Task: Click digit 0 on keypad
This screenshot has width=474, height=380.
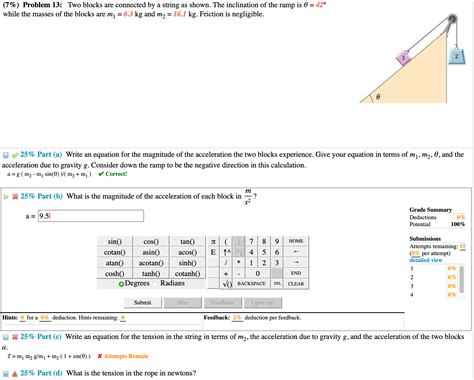Action: point(258,273)
